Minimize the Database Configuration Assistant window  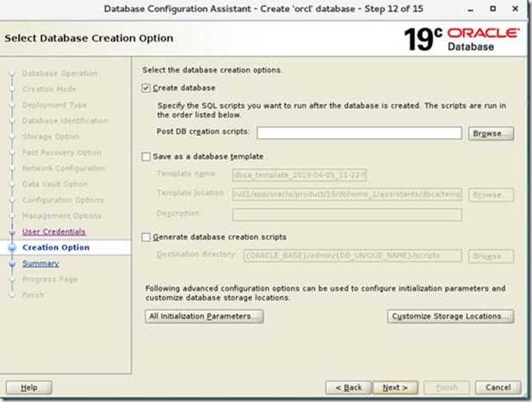[x=470, y=9]
